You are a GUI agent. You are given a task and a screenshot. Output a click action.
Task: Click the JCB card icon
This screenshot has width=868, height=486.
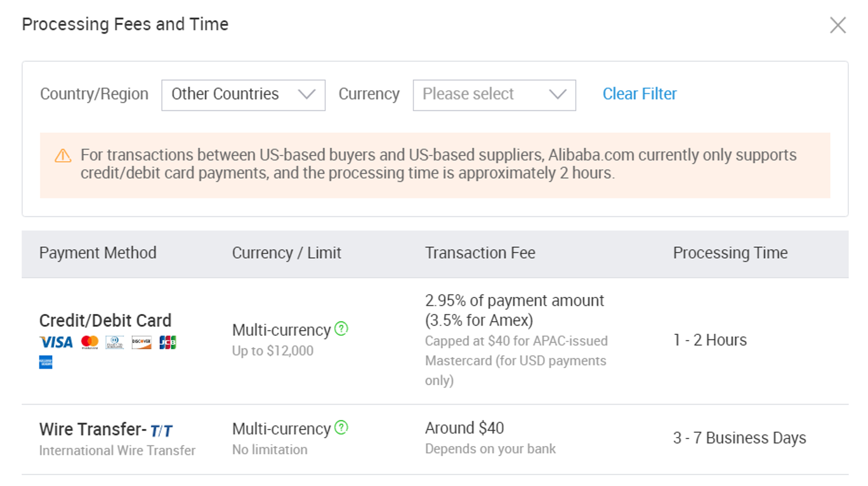(x=168, y=343)
